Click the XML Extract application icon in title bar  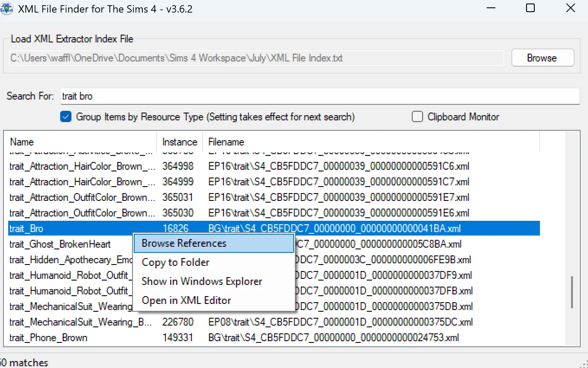pos(7,8)
